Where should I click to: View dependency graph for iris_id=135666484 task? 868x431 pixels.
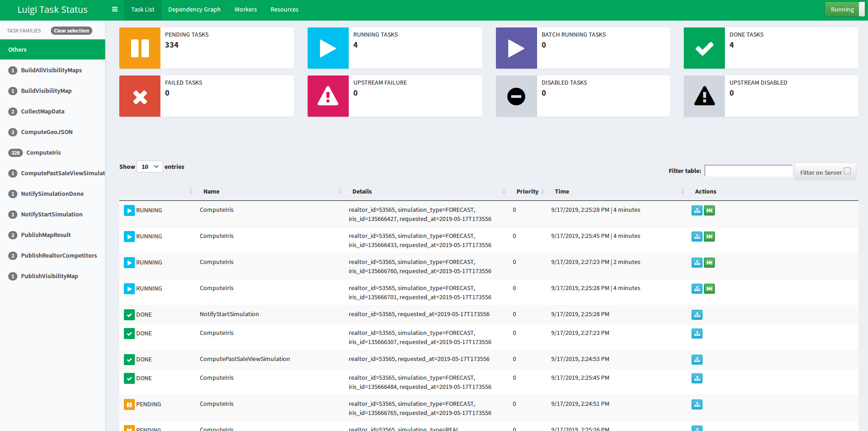pos(697,378)
